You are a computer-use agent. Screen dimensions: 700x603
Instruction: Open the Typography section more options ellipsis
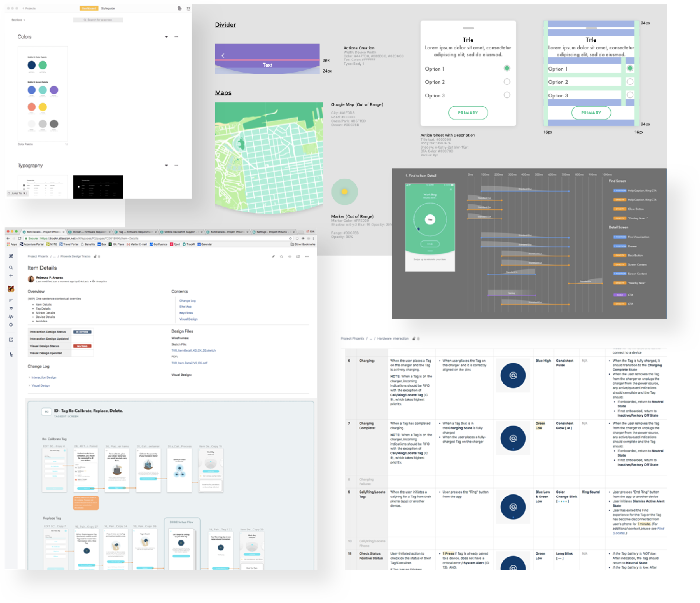176,165
